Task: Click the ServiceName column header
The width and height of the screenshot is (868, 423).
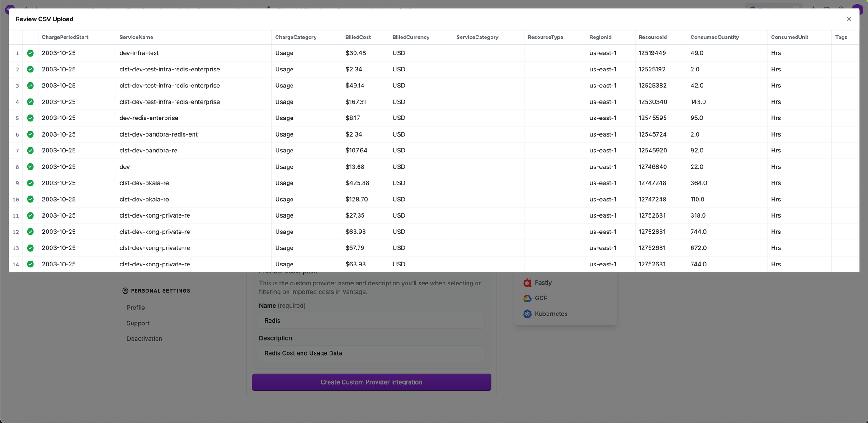Action: [136, 37]
